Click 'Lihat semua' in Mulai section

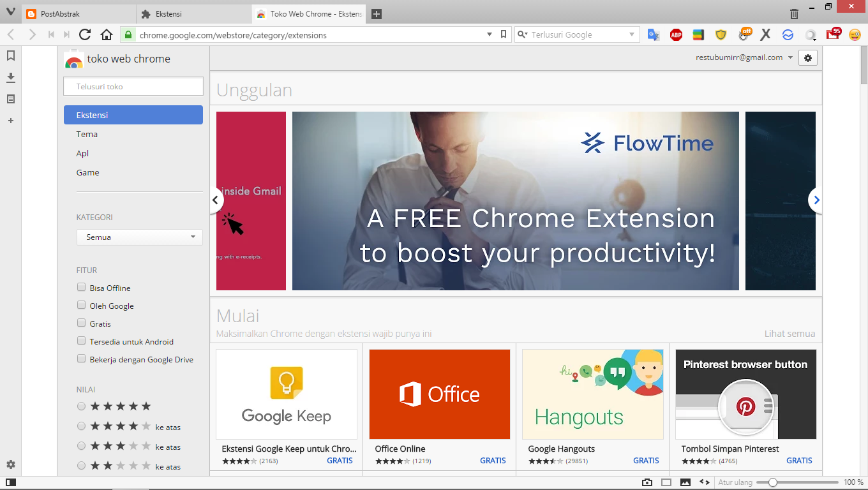coord(789,333)
